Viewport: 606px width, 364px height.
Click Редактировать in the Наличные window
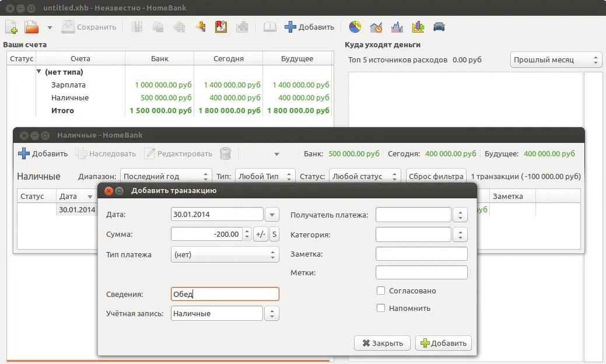pyautogui.click(x=178, y=154)
